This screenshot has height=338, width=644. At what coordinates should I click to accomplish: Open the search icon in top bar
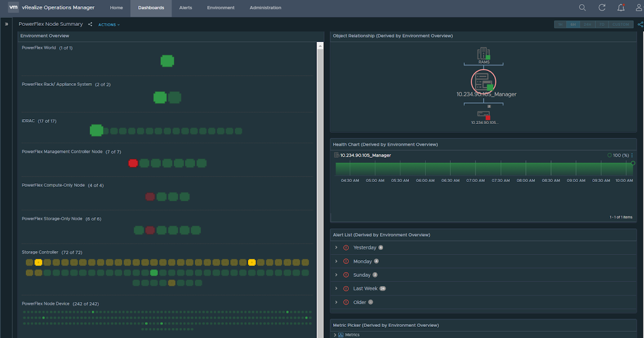pos(582,8)
